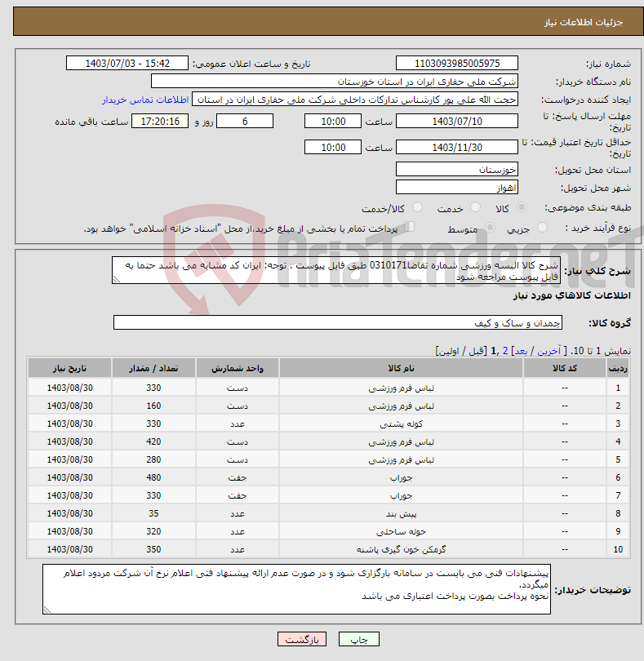Click the price validity time 10:00 field
Image resolution: width=644 pixels, height=661 pixels.
333,148
